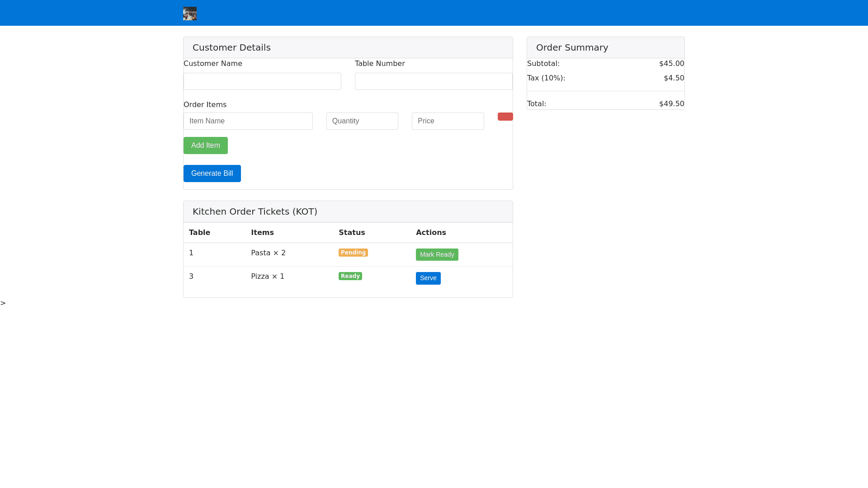
Task: Click the Status column header
Action: [x=352, y=232]
